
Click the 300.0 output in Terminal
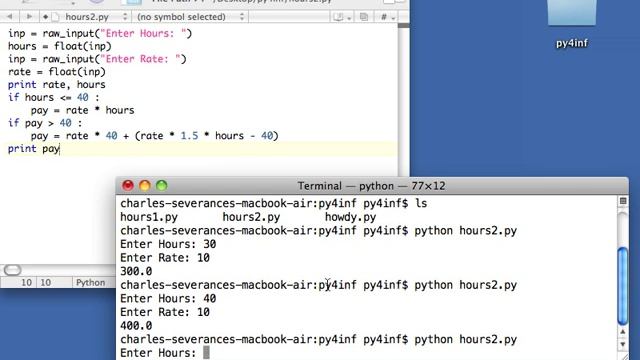(x=136, y=271)
